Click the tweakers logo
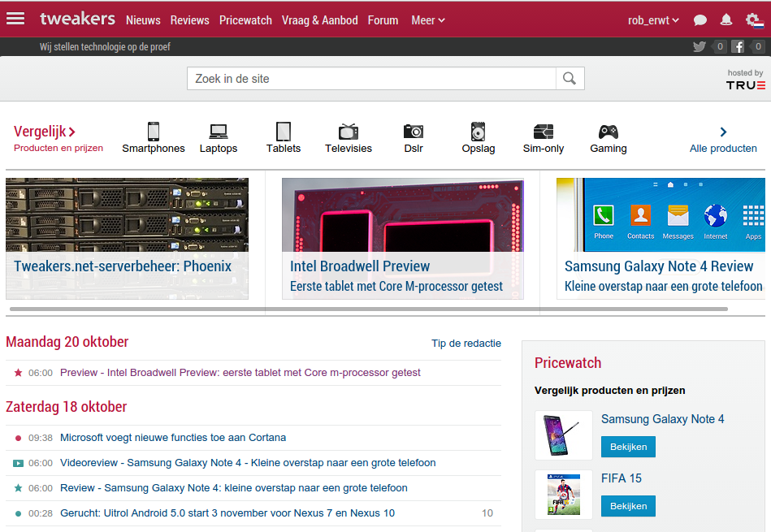 click(x=77, y=19)
